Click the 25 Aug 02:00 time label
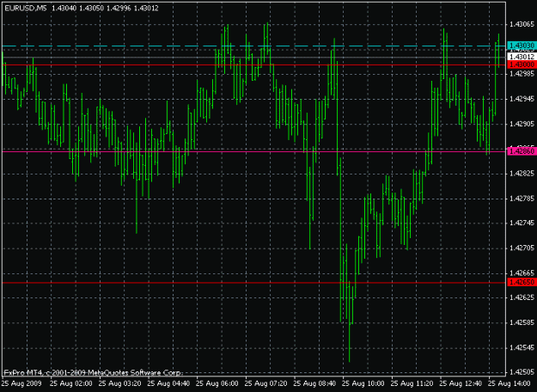537x392 pixels. 71,383
